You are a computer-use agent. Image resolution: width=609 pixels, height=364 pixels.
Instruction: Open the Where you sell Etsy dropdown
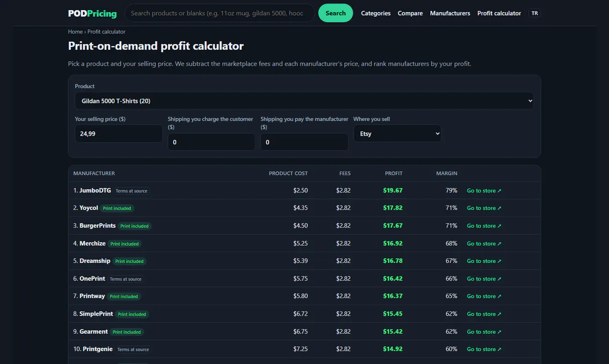[x=397, y=134]
